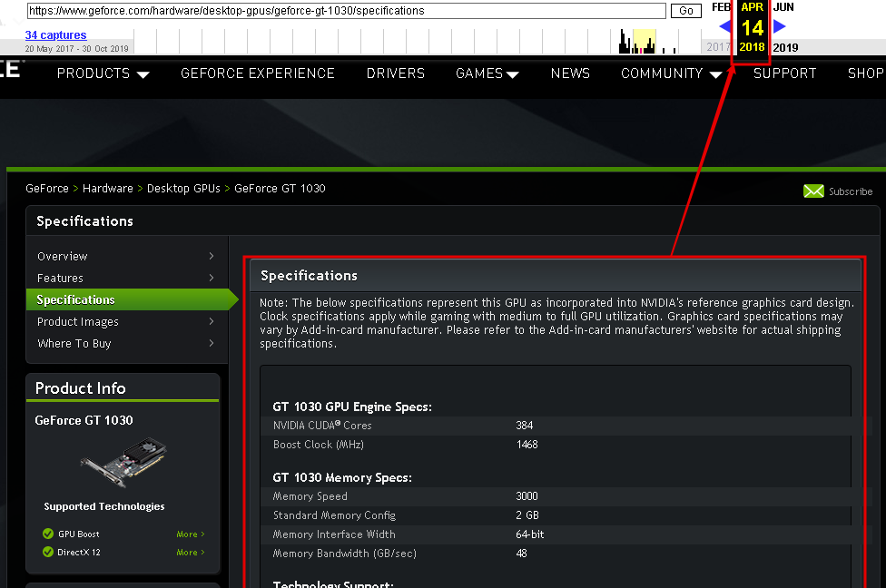The image size is (886, 588).
Task: Click the capture histogram bars in timeline
Action: [x=637, y=43]
